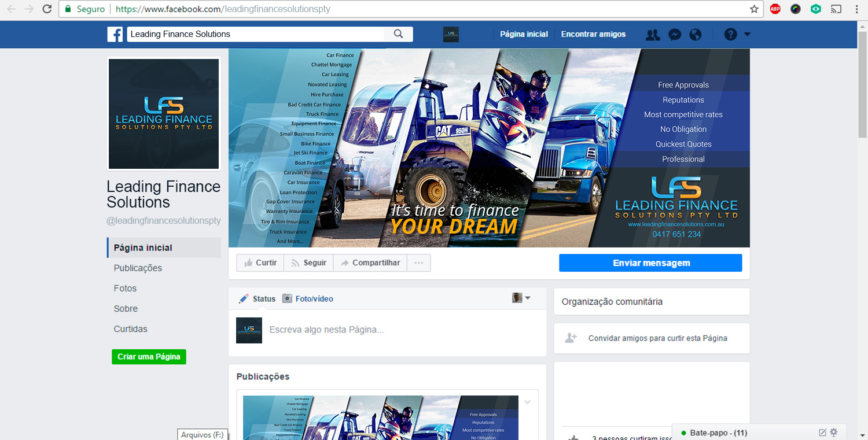Open chat settings via the gear icon
The height and width of the screenshot is (440, 868).
834,432
